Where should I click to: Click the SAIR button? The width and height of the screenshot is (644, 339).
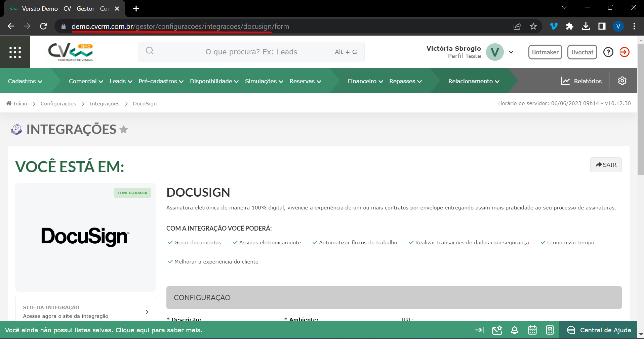click(x=606, y=165)
